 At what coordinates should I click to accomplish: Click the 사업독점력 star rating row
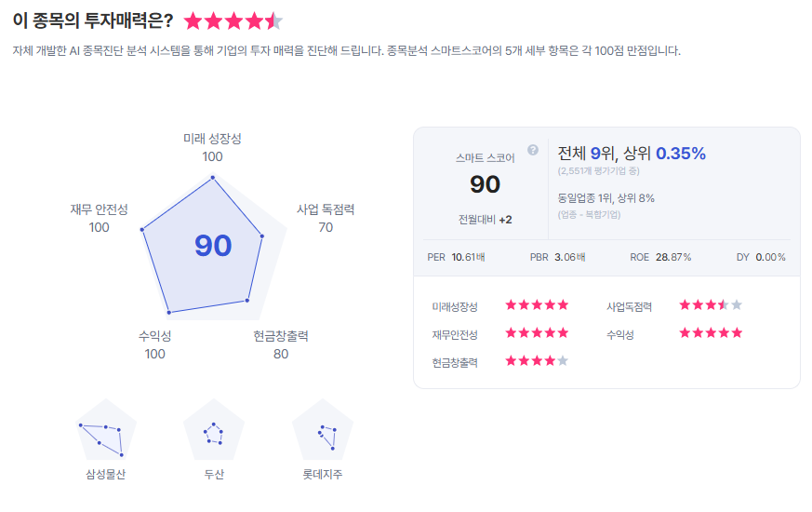click(711, 305)
